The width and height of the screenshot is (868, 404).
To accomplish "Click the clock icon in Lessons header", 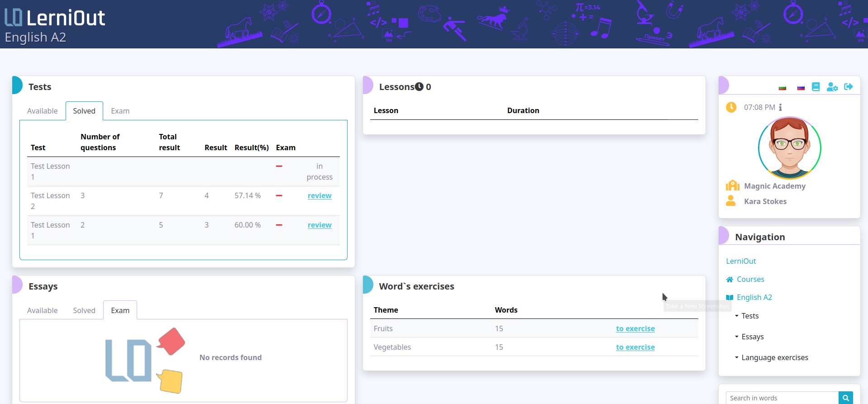I will pyautogui.click(x=420, y=86).
